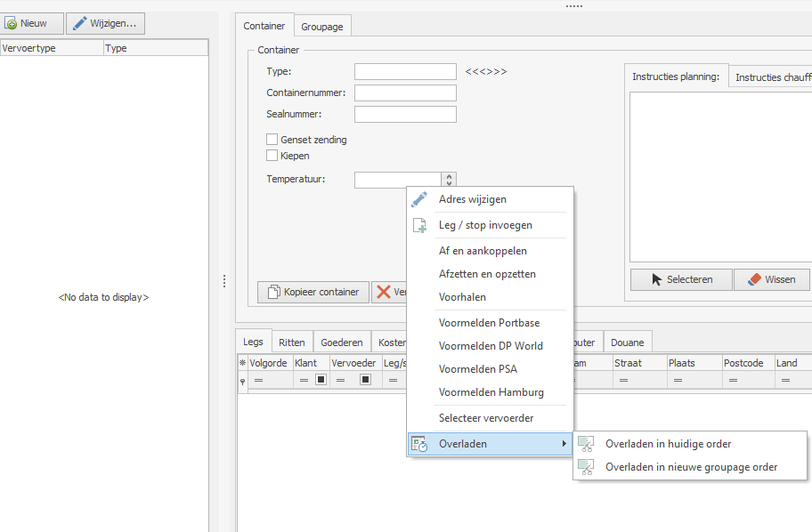Sort by the Klant column header
The image size is (812, 532).
(x=311, y=363)
